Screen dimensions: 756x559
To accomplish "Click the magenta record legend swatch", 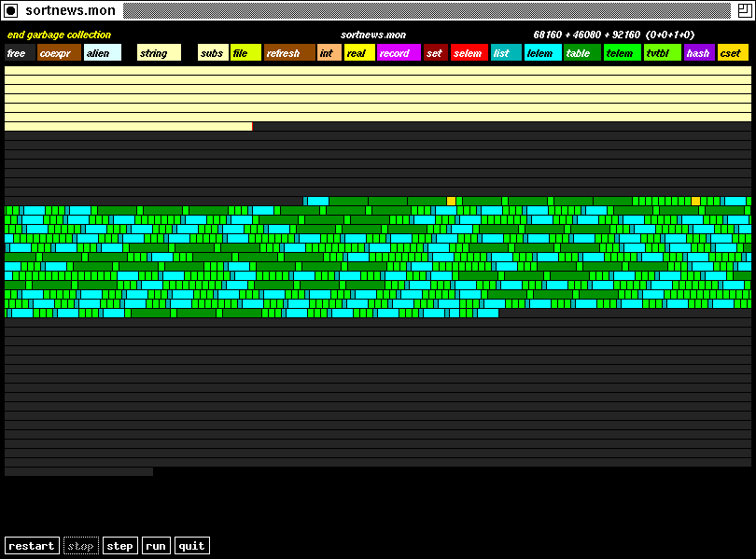I will (x=399, y=53).
